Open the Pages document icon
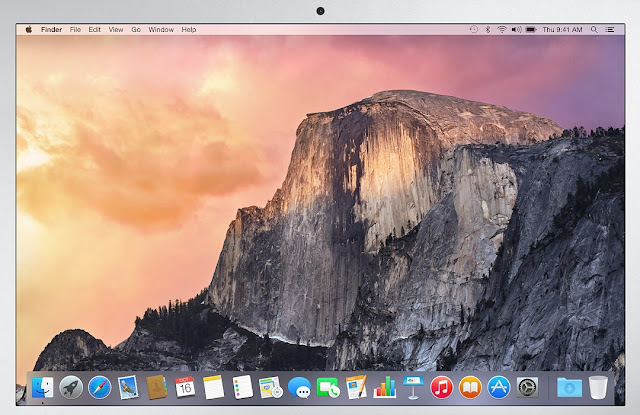Screen dimensions: 640x415 click(356, 387)
